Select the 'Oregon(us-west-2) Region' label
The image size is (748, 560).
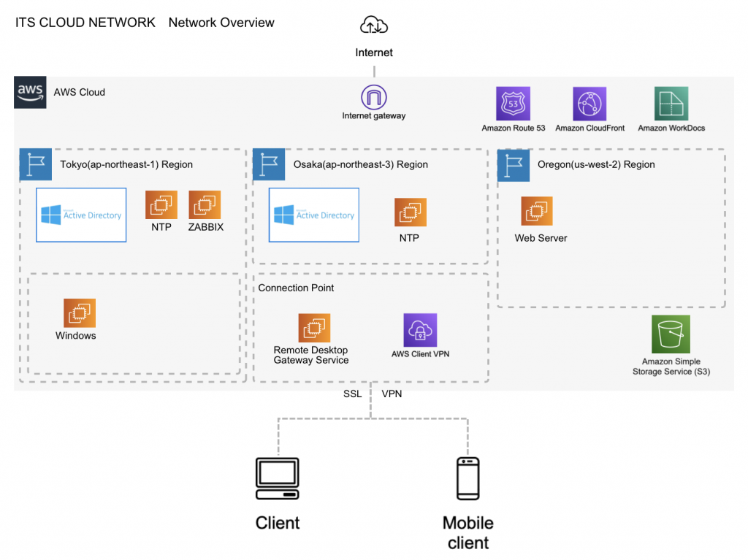pos(596,164)
